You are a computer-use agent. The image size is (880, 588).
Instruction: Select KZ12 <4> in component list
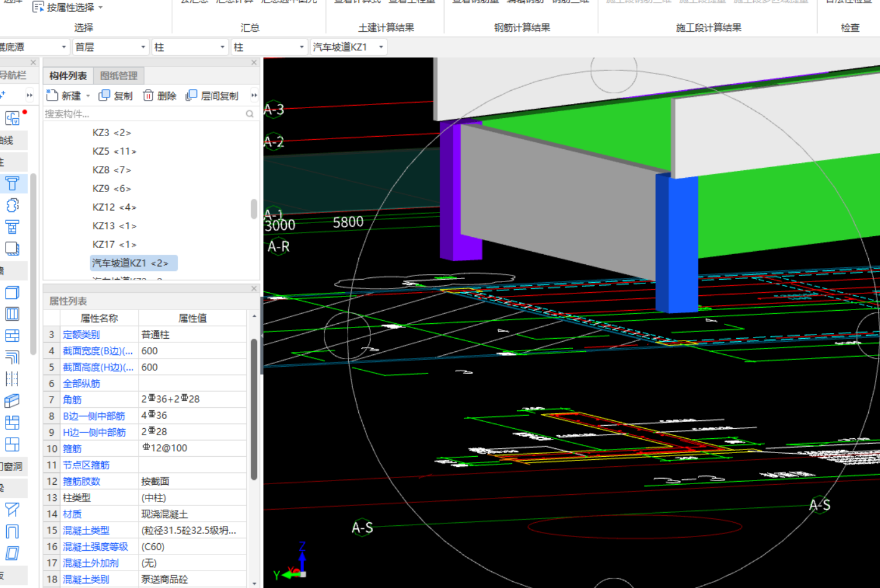[x=114, y=207]
